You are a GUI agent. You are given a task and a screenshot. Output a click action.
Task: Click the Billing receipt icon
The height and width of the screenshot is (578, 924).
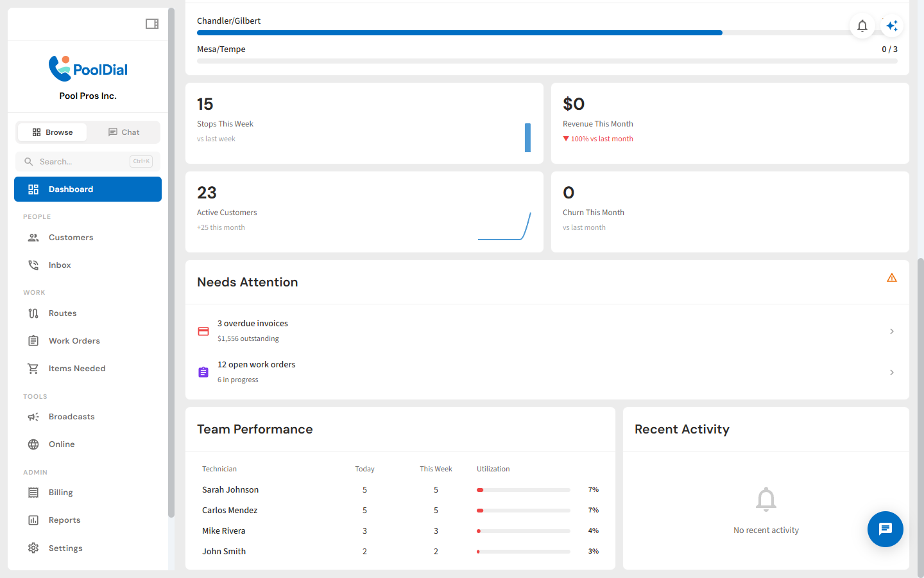tap(33, 493)
